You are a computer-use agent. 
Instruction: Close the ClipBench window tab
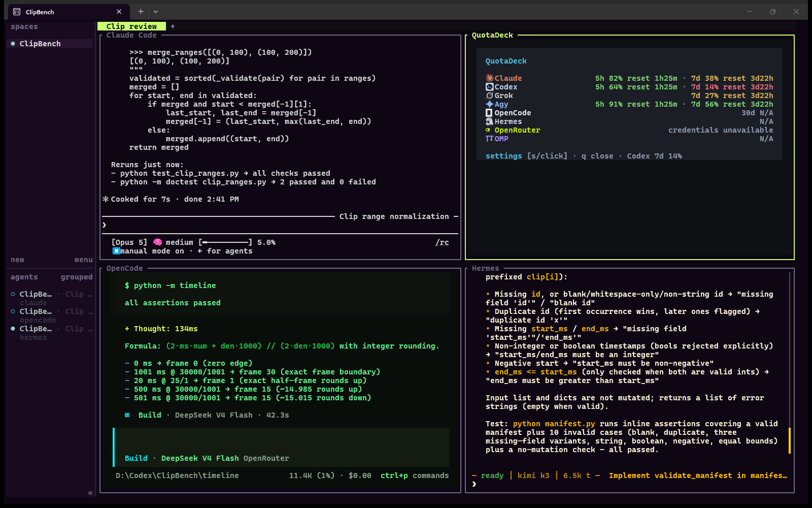(119, 12)
